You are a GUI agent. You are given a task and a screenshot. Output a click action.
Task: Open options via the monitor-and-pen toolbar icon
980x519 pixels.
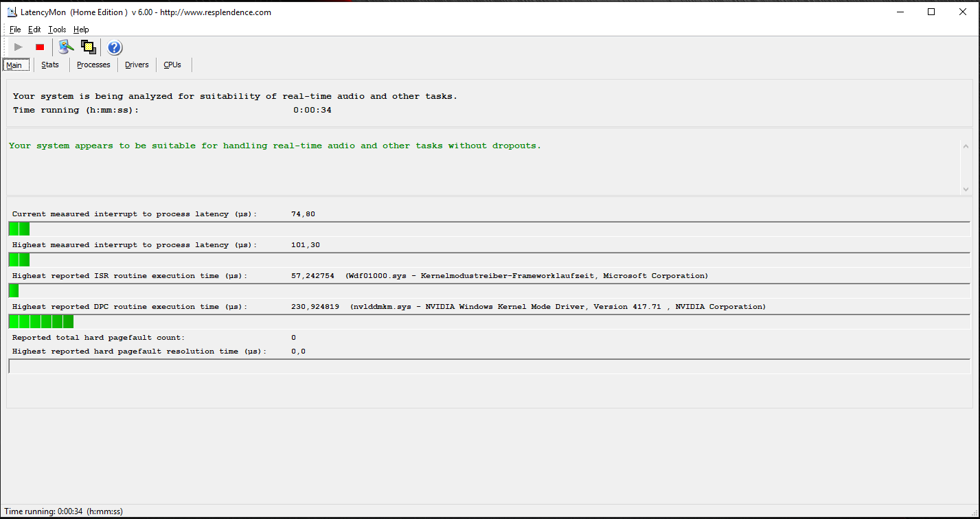point(66,47)
